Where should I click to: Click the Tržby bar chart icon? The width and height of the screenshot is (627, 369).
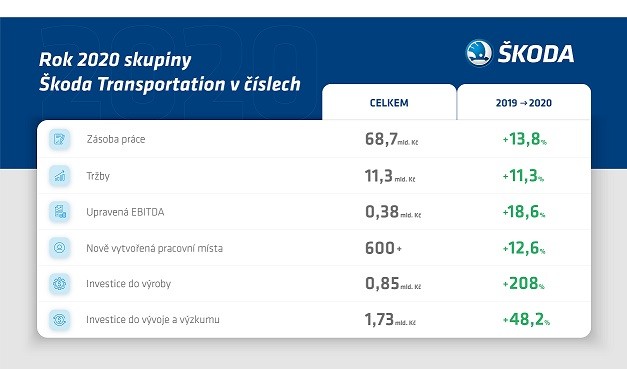(x=60, y=176)
